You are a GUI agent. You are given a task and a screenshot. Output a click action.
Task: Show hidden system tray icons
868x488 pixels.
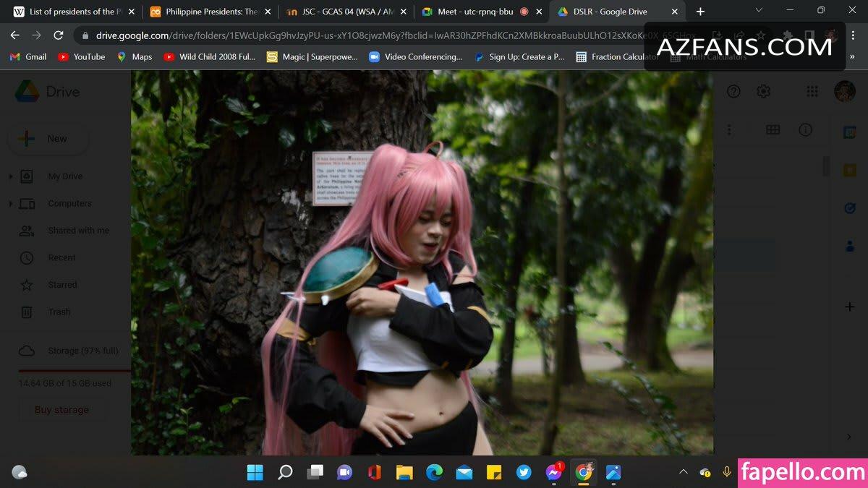tap(683, 472)
